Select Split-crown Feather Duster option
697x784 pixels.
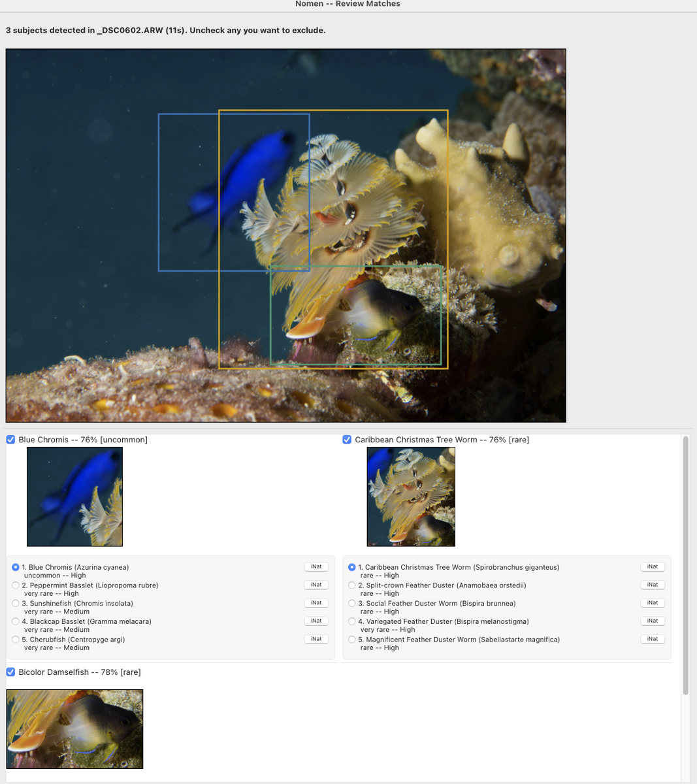pos(352,585)
